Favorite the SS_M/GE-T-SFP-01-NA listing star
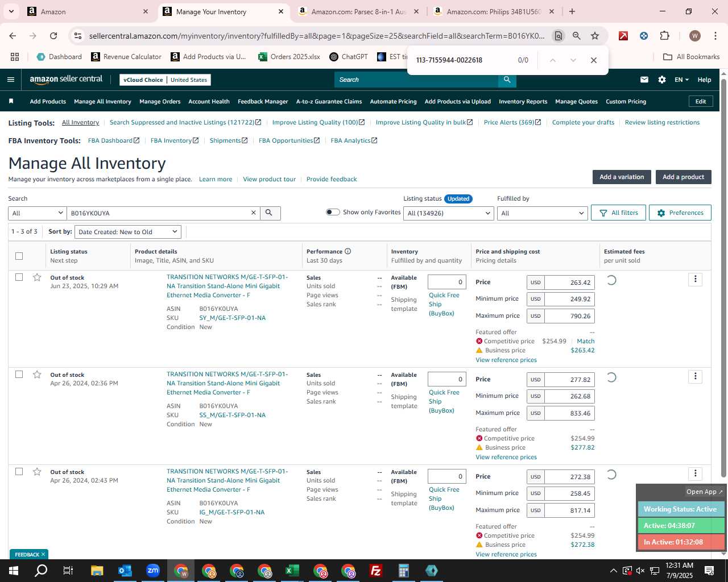Viewport: 728px width, 582px height. coord(37,375)
